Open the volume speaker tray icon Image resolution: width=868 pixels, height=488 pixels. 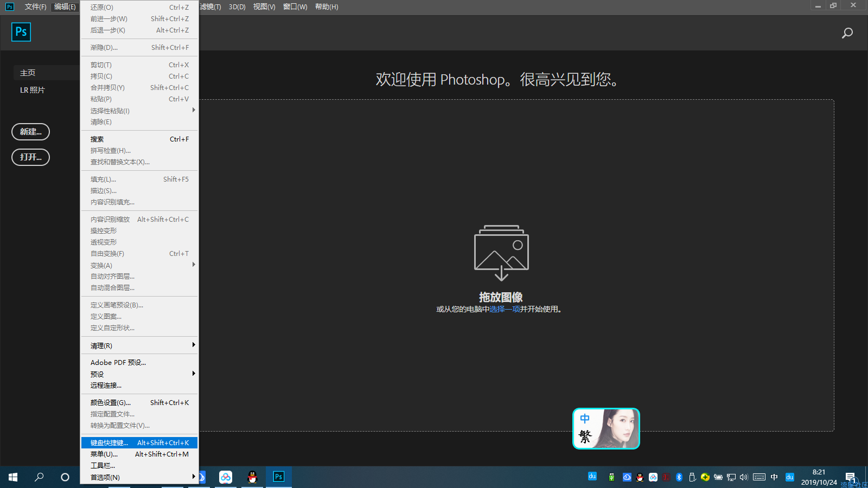tap(744, 477)
